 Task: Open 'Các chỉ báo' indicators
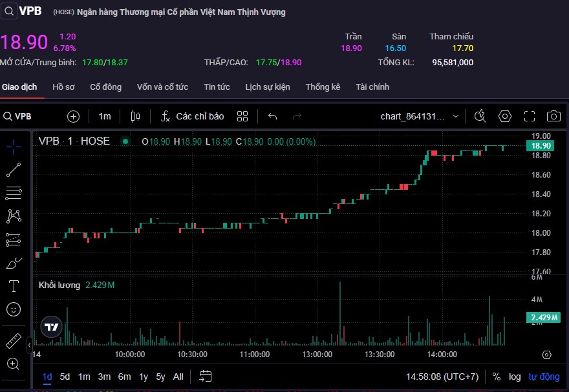click(x=193, y=116)
